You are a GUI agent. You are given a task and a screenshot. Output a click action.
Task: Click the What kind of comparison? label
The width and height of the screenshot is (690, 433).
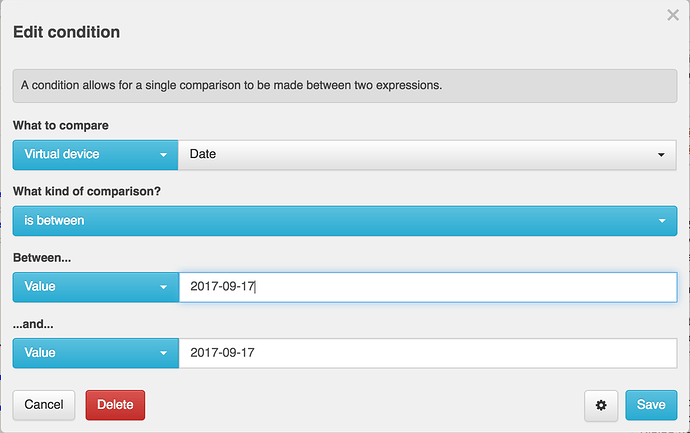coord(87,191)
